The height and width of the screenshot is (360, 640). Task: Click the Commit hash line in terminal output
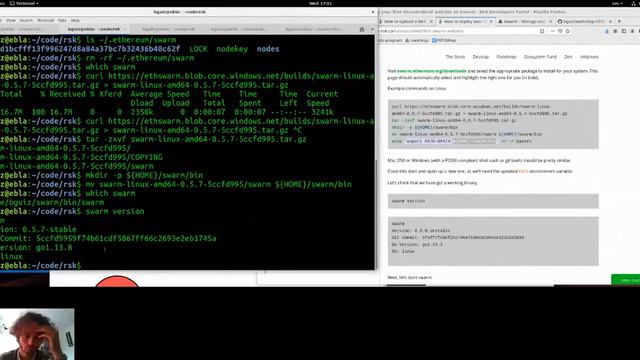pyautogui.click(x=108, y=238)
